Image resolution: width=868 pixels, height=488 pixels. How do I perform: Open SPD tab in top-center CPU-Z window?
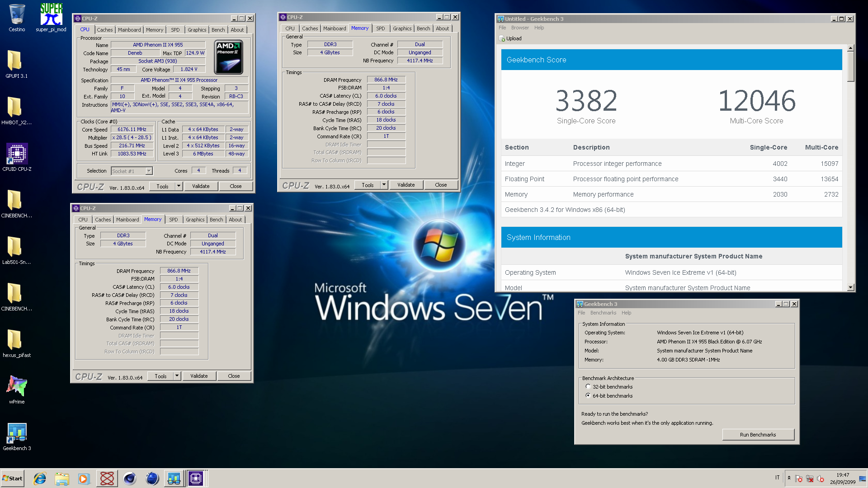(x=381, y=28)
